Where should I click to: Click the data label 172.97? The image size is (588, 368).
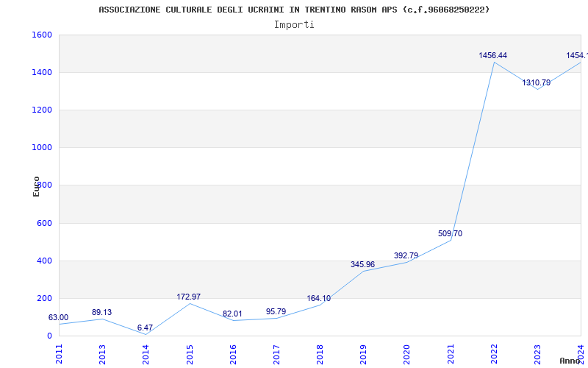(x=189, y=297)
